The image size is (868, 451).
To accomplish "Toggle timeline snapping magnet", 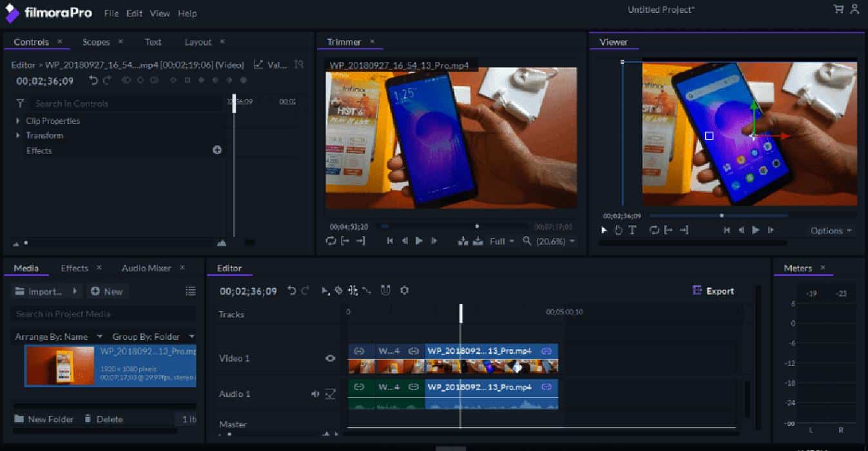I will click(x=385, y=291).
